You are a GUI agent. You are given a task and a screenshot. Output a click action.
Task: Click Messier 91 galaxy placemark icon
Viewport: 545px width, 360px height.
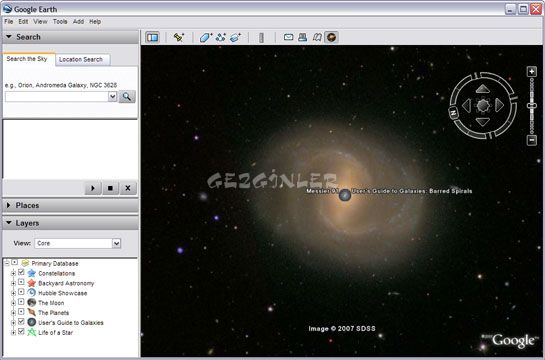345,195
